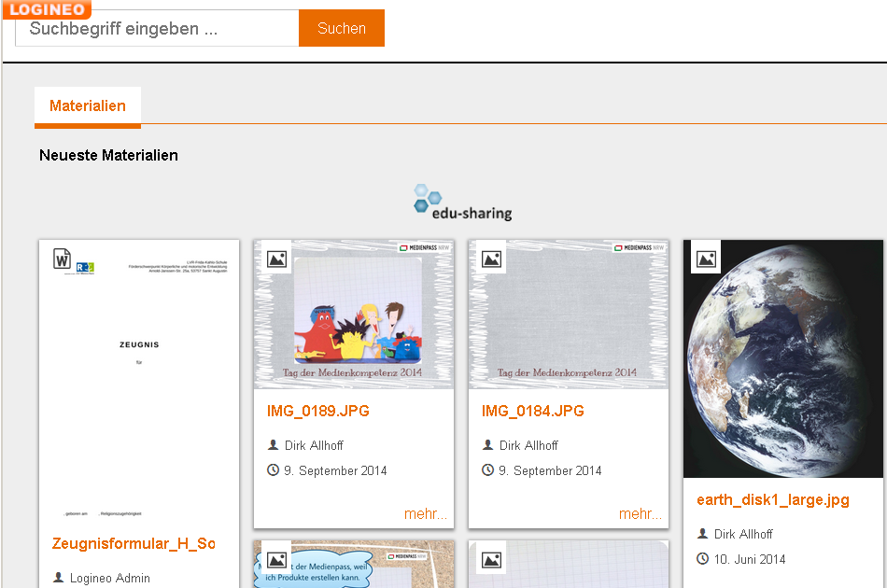Click into the Suchbegriff eingeben search field

click(157, 29)
